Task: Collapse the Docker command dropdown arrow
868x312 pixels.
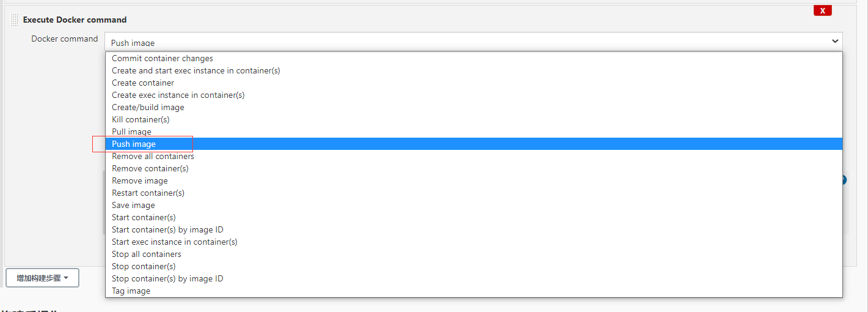Action: click(835, 41)
